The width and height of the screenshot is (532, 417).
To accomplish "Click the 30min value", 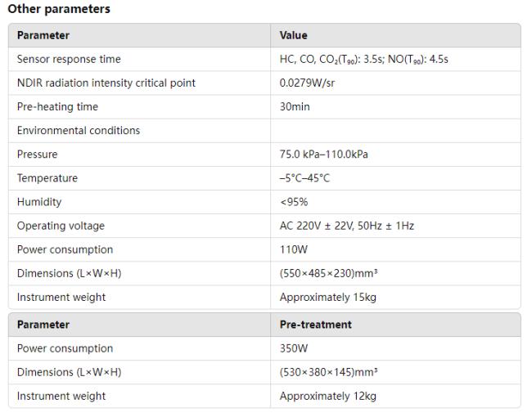I will click(295, 107).
